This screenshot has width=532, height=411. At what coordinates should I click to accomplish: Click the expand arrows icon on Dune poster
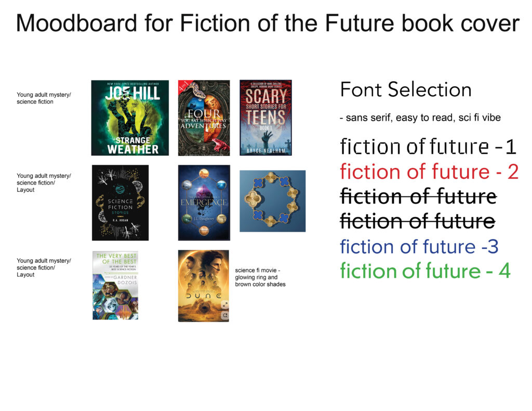225,305
